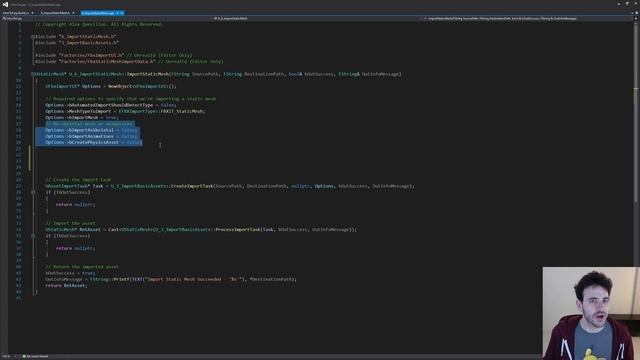The image size is (640, 360).
Task: Click the selected bCreatePhysicsAsset = false line
Action: point(93,142)
